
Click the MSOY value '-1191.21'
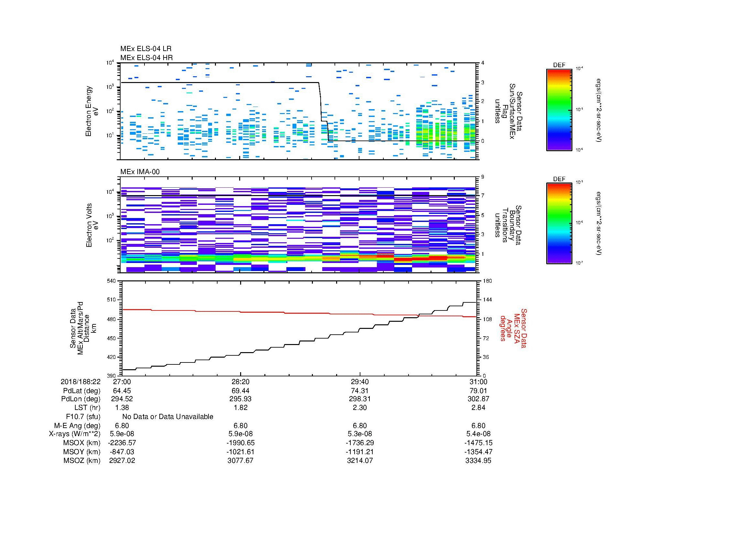360,452
